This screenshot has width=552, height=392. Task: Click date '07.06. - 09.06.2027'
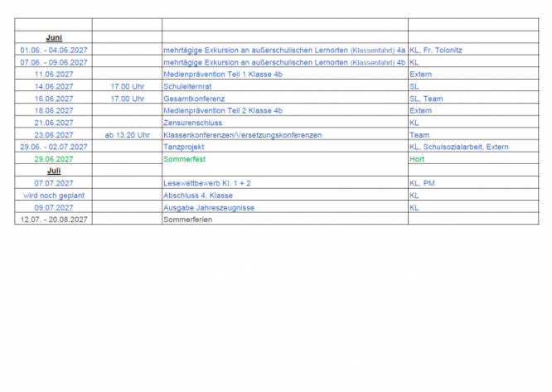point(54,62)
